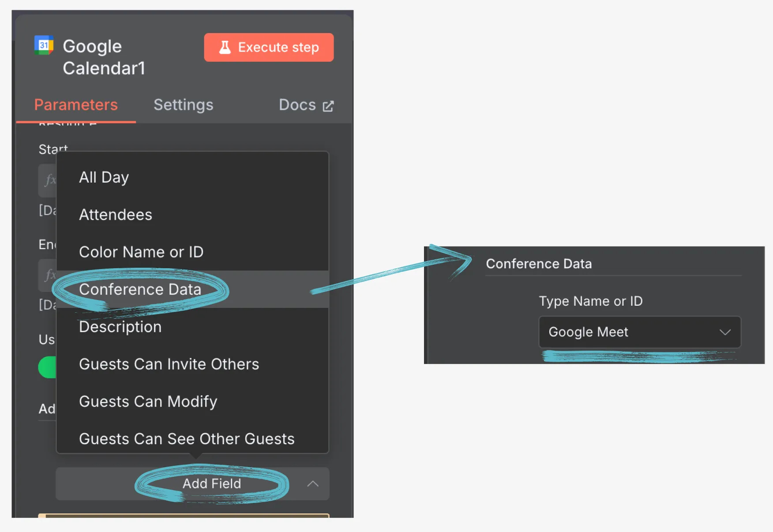Click the flask icon in Execute step
This screenshot has height=532, width=773.
click(x=225, y=47)
